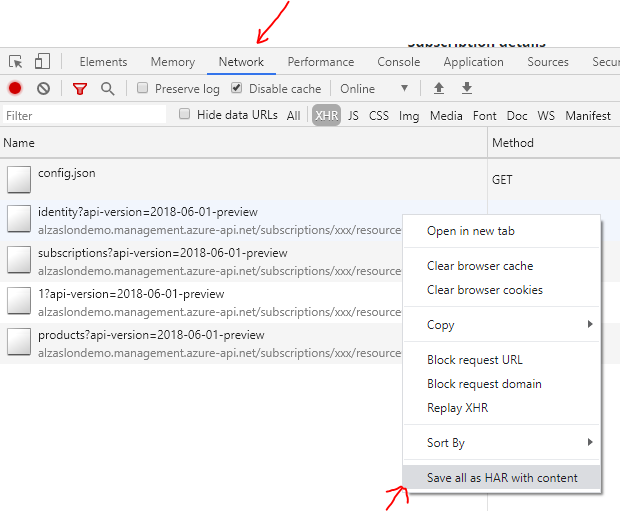The width and height of the screenshot is (620, 511).
Task: Check the Hide data URLs box
Action: point(184,114)
